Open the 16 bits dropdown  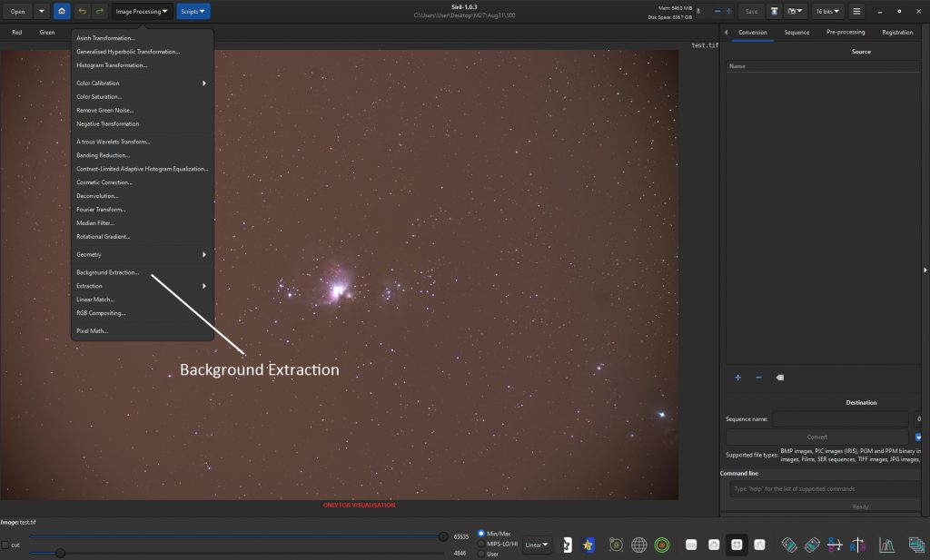point(826,12)
